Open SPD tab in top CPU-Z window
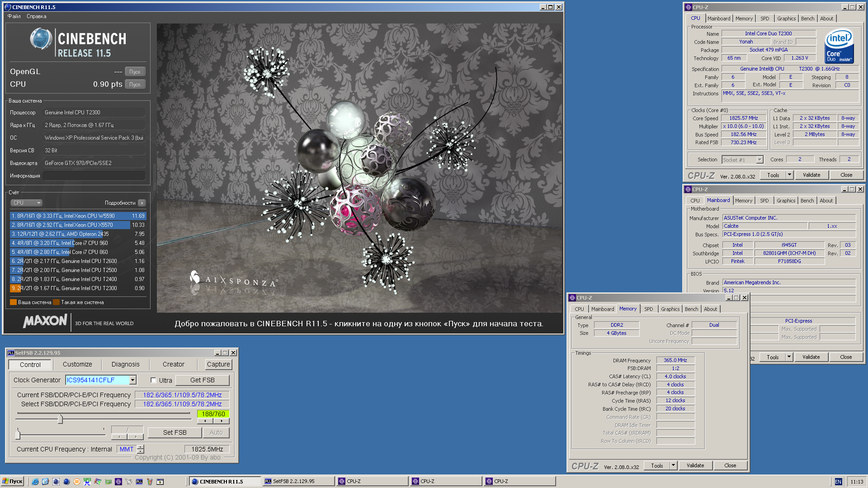 coord(764,19)
